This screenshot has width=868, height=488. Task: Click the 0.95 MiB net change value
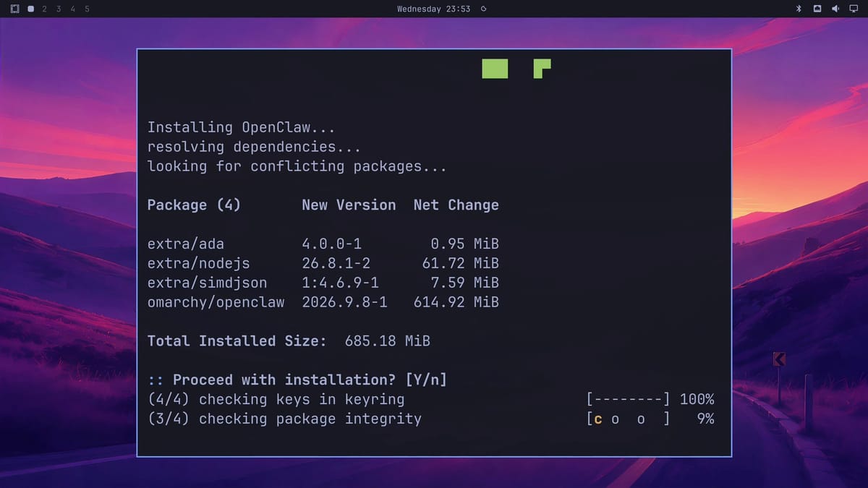pos(464,244)
